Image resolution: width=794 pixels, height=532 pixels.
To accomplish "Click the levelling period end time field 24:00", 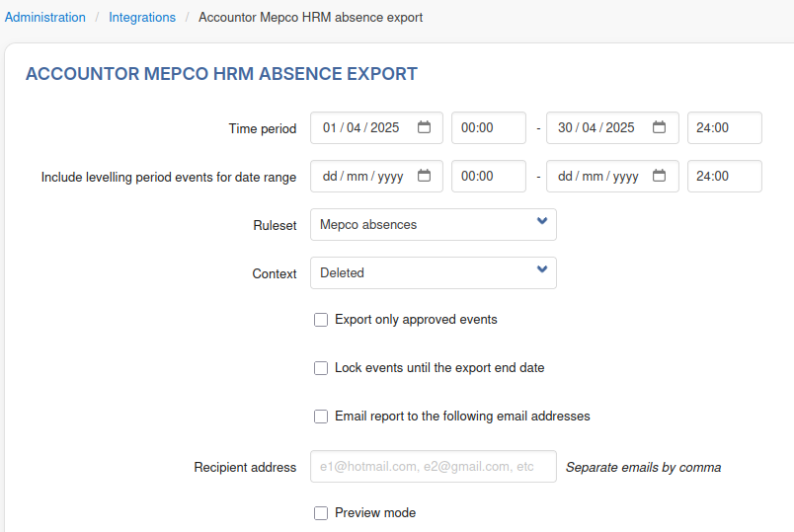I will (x=725, y=176).
